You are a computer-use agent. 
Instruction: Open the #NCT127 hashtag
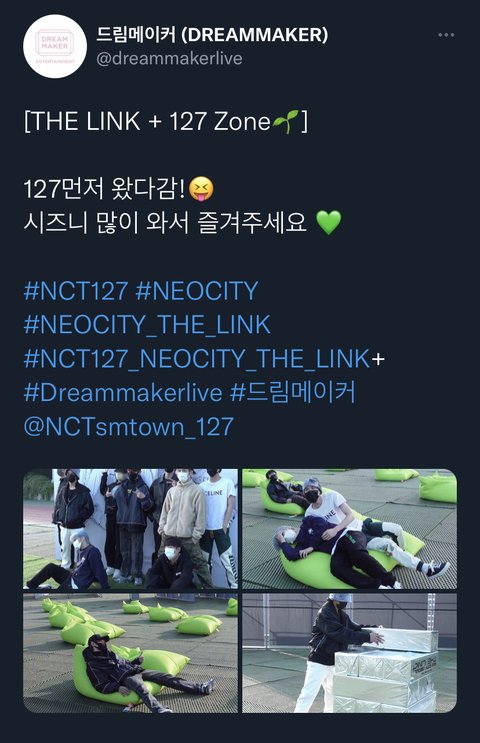tap(76, 290)
